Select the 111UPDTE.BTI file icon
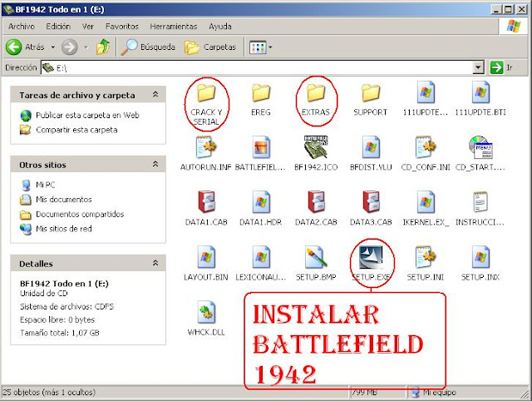Image resolution: width=532 pixels, height=401 pixels. (x=480, y=92)
